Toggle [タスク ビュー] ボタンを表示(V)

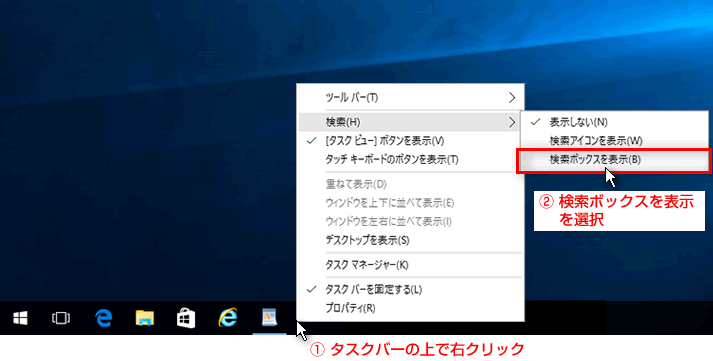[x=410, y=141]
